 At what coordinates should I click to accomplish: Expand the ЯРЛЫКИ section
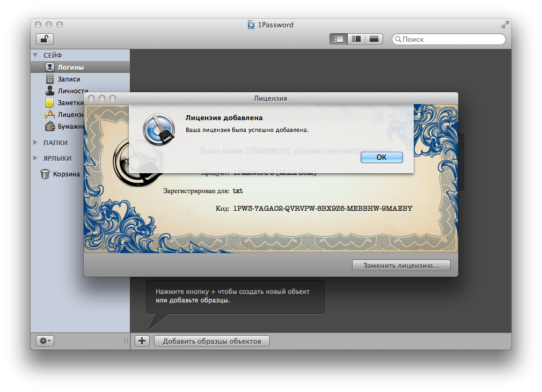point(35,159)
